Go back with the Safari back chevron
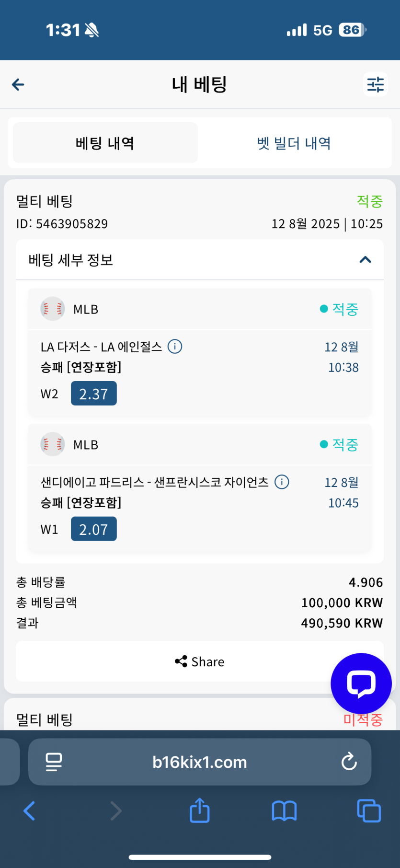Image resolution: width=400 pixels, height=868 pixels. (x=29, y=811)
